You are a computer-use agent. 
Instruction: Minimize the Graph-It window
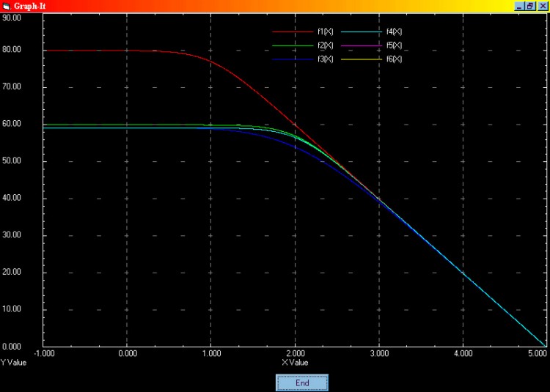pos(519,5)
